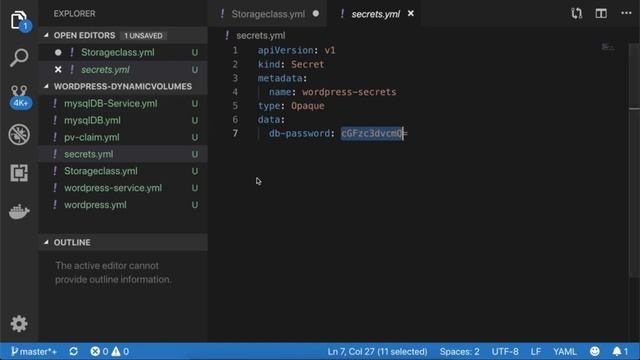Click 'data' key on line 6

tap(269, 120)
